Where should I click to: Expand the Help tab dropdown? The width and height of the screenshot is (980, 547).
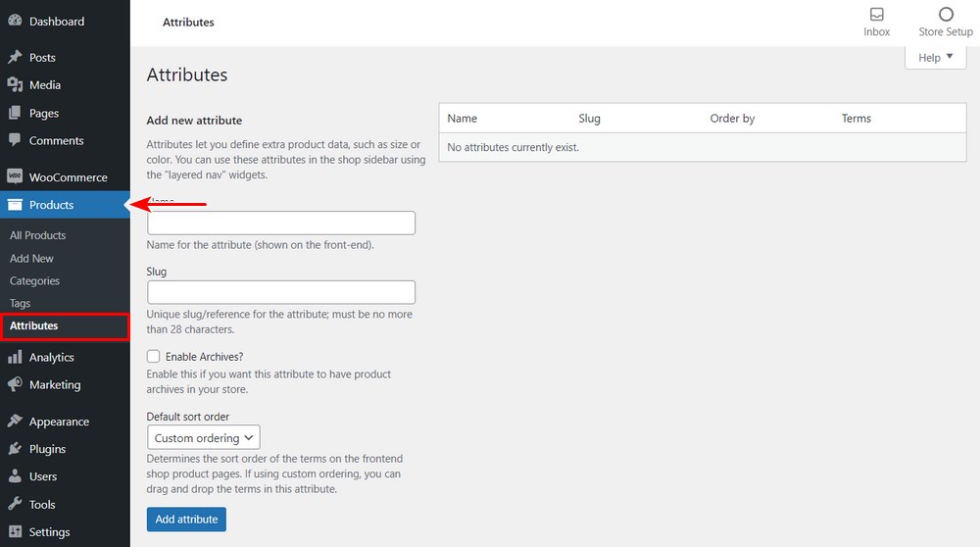[936, 58]
